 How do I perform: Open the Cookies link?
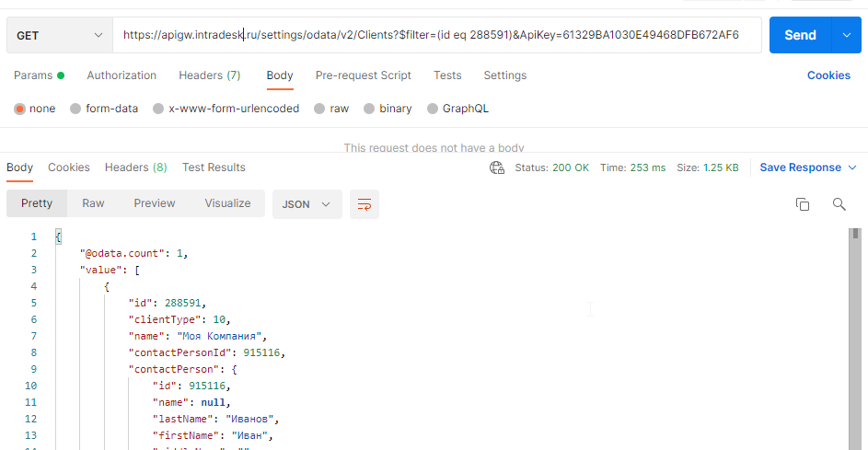(828, 75)
